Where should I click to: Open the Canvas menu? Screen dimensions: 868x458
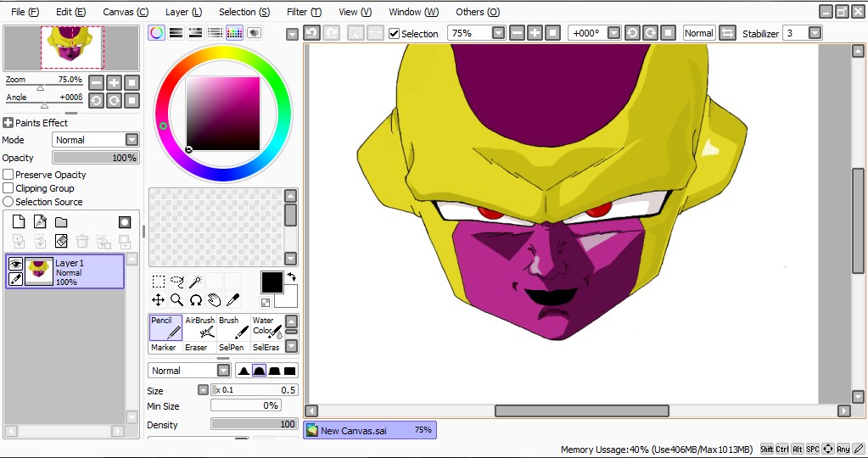[126, 12]
